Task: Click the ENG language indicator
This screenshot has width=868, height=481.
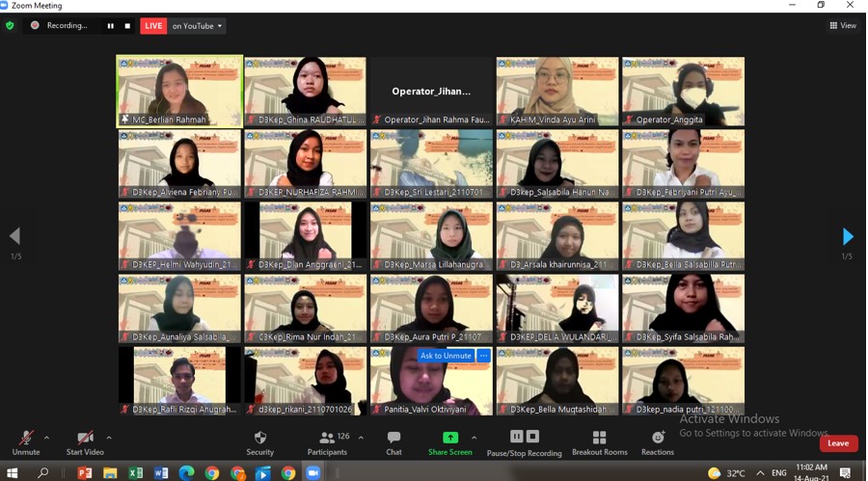Action: pyautogui.click(x=779, y=473)
